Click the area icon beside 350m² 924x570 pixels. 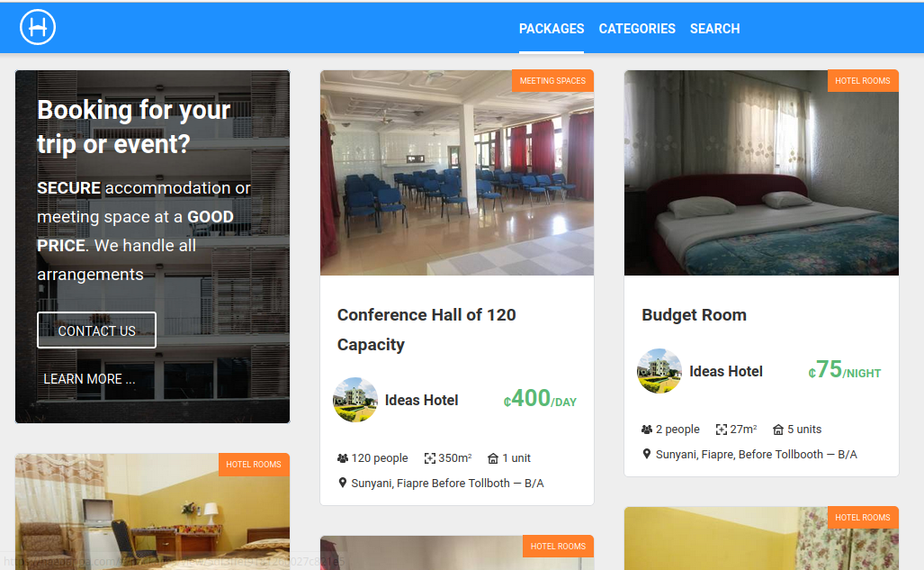pos(430,458)
